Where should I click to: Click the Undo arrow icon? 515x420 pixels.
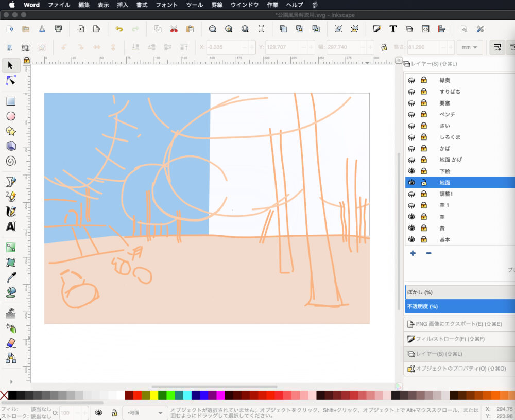pyautogui.click(x=119, y=29)
